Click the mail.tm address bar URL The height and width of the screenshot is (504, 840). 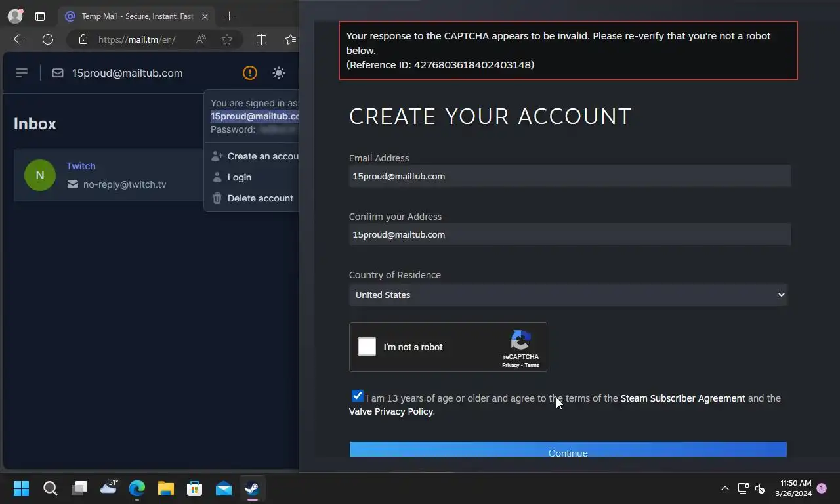[137, 39]
